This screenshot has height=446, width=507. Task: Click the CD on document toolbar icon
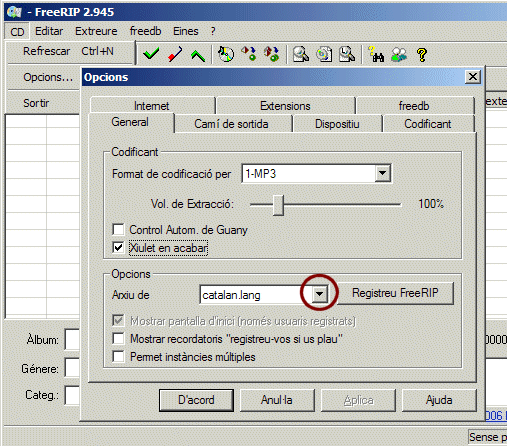tap(324, 54)
